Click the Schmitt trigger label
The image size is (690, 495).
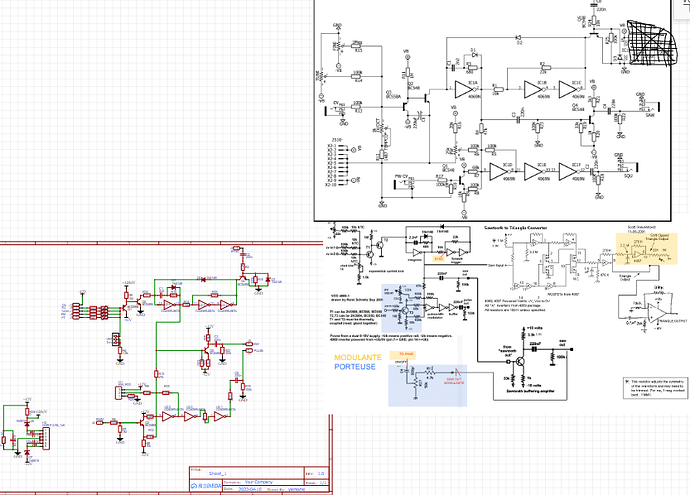(x=458, y=260)
